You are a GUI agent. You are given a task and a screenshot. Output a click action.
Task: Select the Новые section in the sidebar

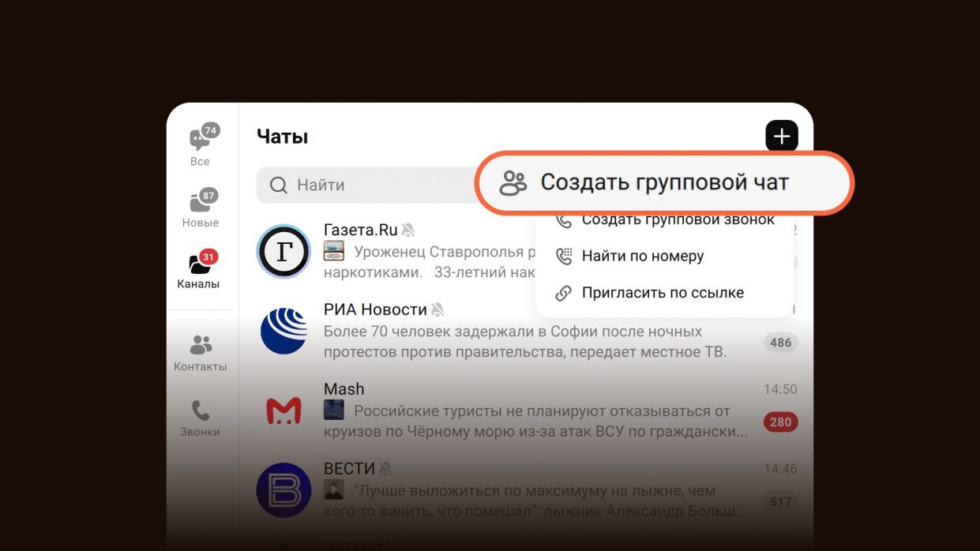point(200,205)
